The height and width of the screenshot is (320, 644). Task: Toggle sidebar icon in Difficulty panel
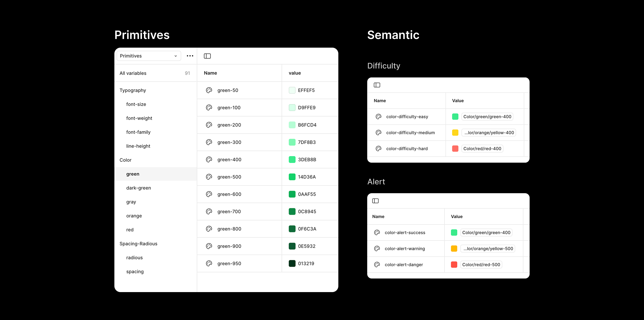tap(377, 85)
